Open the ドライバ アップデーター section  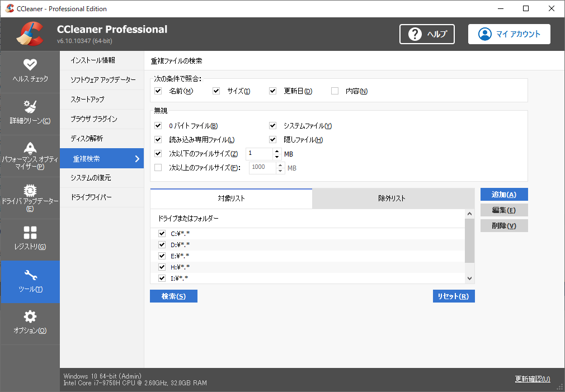point(30,198)
